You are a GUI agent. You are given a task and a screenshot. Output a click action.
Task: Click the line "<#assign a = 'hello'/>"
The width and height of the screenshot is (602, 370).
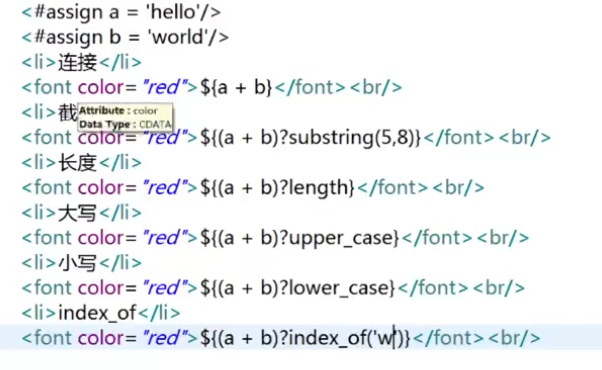coord(121,12)
